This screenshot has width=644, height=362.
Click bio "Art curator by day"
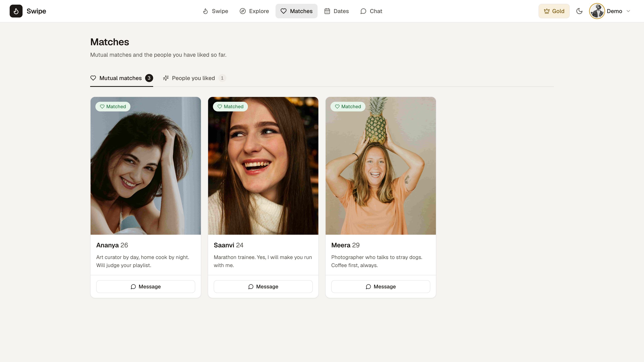[x=143, y=261]
